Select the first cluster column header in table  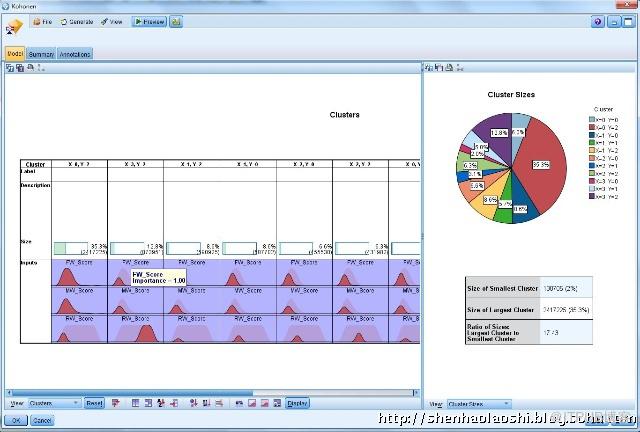[x=79, y=164]
